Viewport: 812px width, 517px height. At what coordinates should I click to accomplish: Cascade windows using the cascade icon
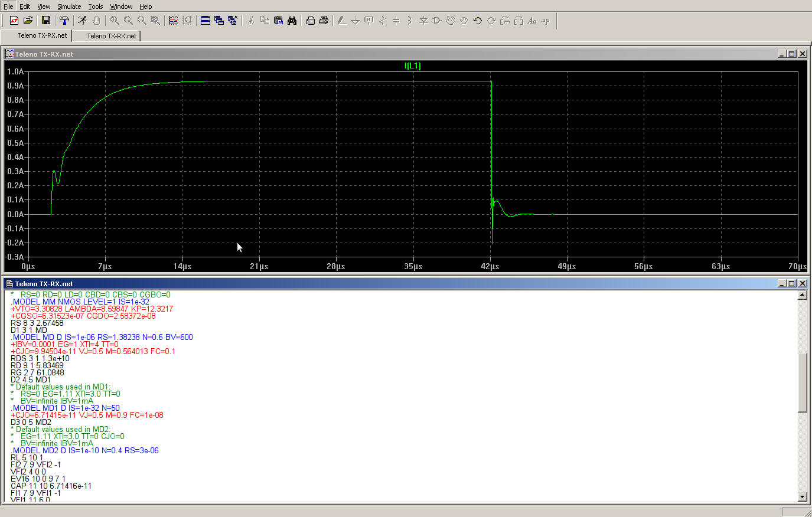[219, 21]
